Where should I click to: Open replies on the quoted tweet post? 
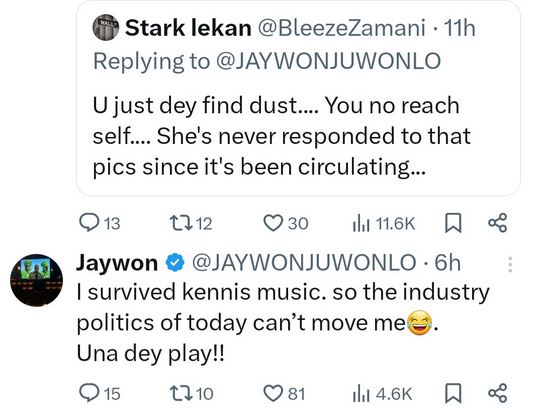[100, 223]
